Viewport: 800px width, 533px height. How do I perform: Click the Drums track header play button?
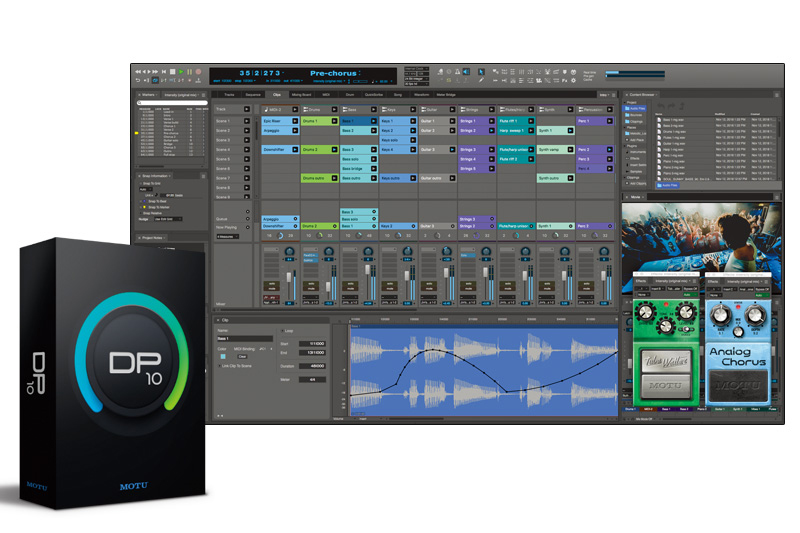[x=334, y=109]
